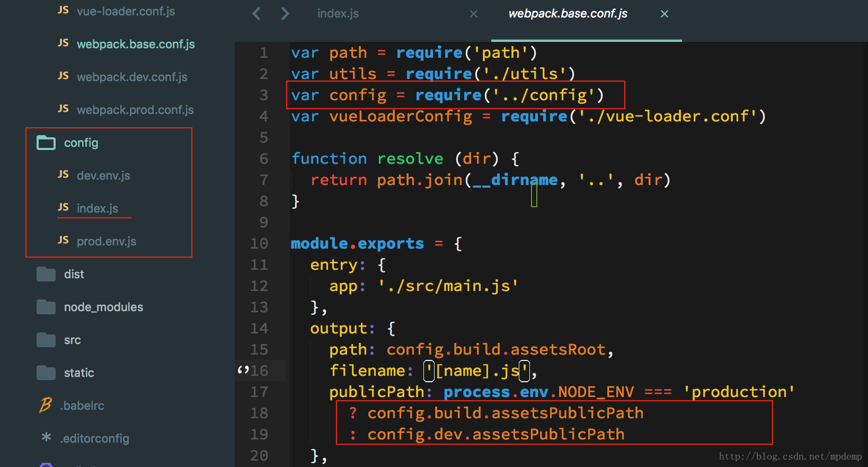Click line number 10 in gutter

(259, 244)
